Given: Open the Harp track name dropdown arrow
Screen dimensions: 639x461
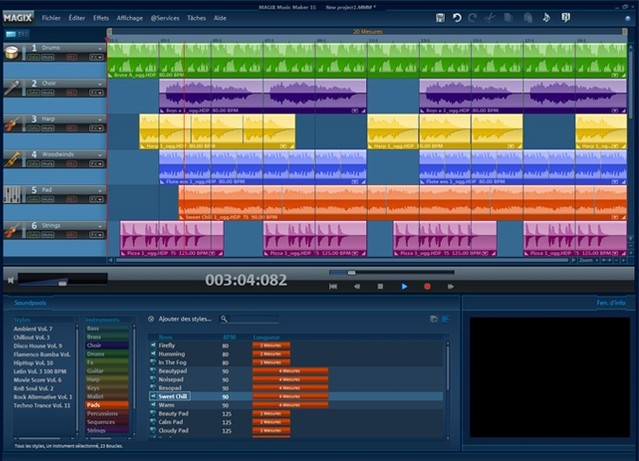Looking at the screenshot, I should [100, 120].
